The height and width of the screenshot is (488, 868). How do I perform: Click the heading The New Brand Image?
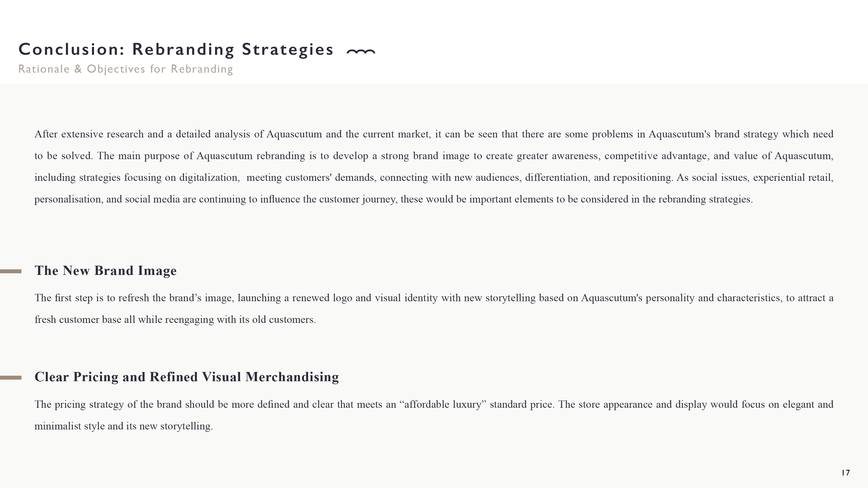[106, 271]
